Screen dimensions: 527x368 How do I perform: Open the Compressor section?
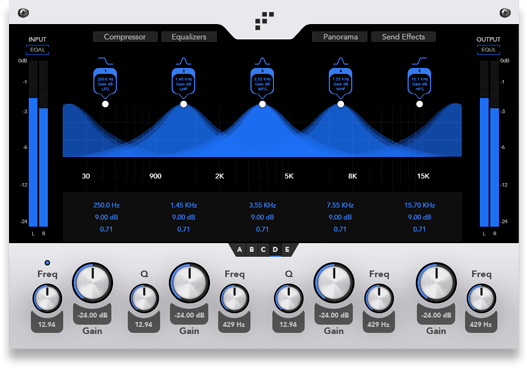(x=125, y=37)
